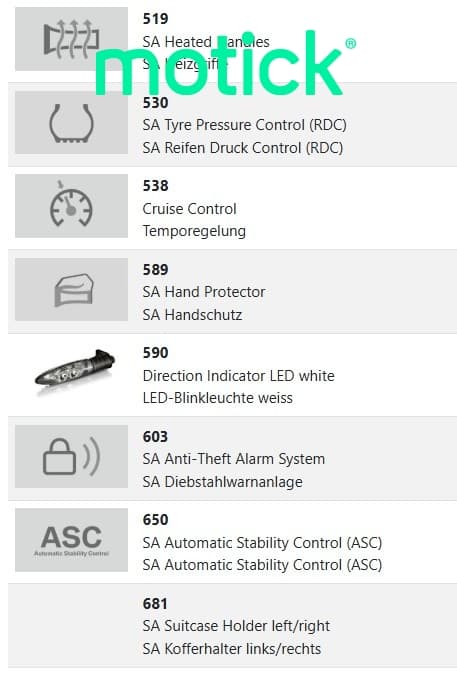Select option code 519
The image size is (457, 681).
pyautogui.click(x=155, y=19)
